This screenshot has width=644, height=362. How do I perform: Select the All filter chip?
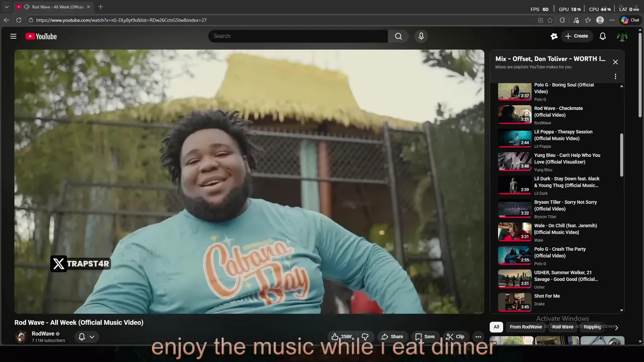tap(496, 327)
